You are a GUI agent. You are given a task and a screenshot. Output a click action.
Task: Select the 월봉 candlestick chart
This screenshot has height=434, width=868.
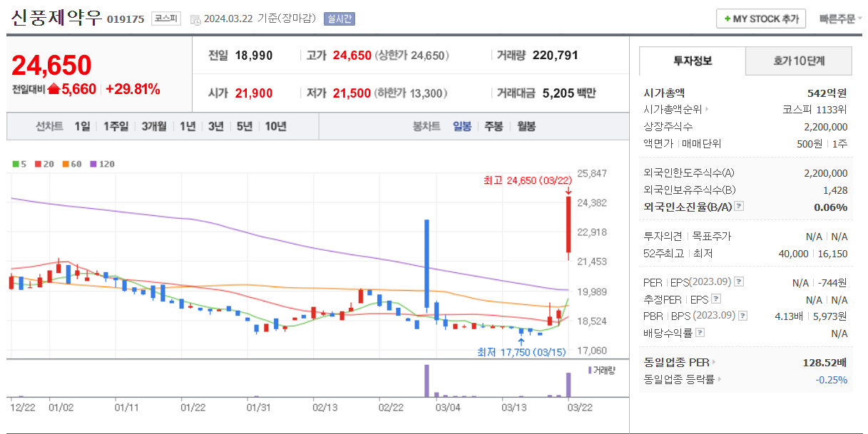(526, 126)
